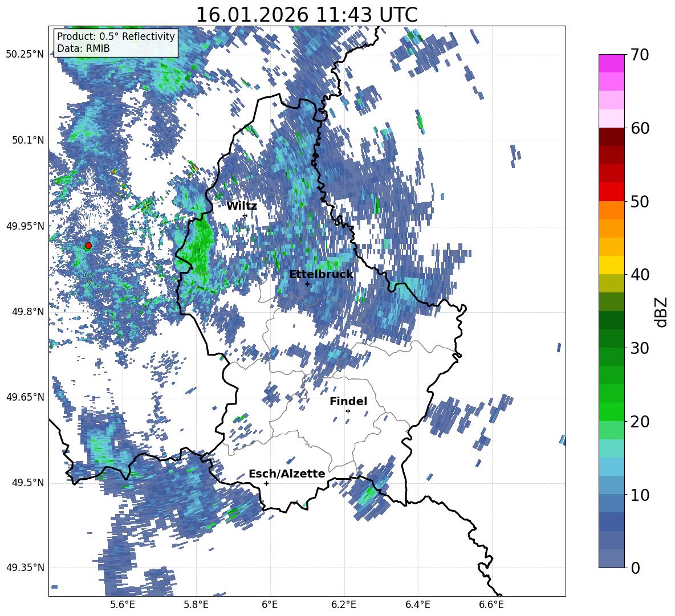Click the 5.6°E longitude label
The image size is (675, 616).
(x=123, y=605)
